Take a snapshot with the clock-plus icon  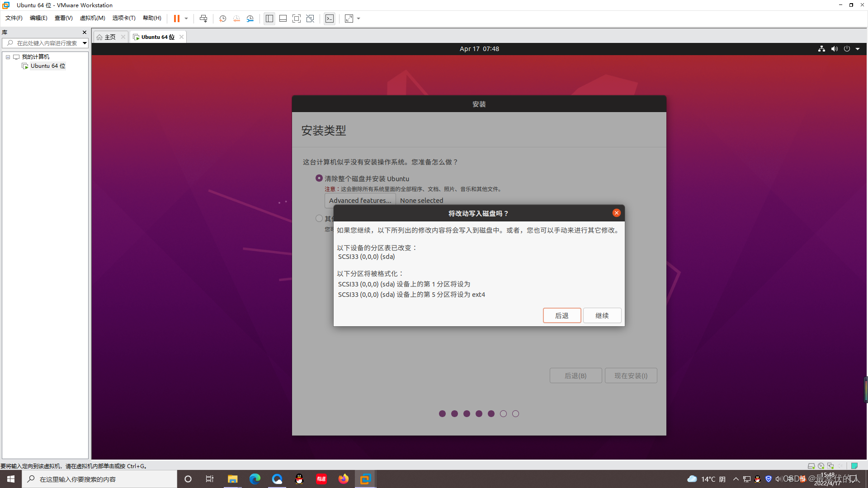222,19
